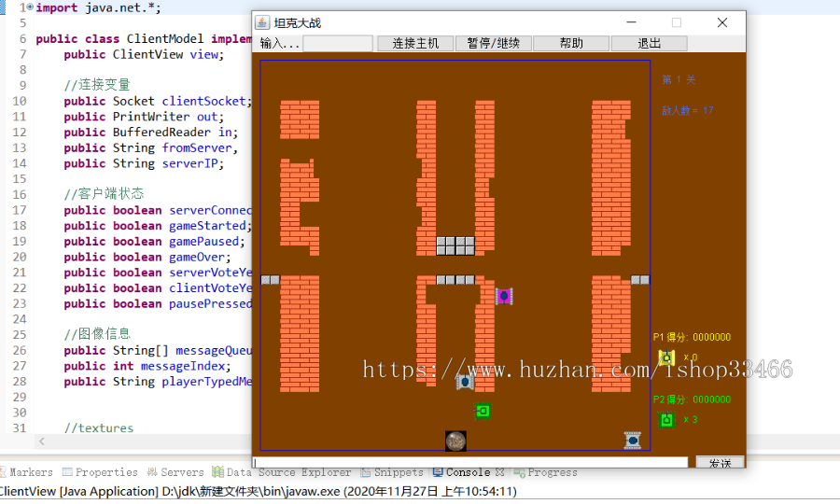Click the ClientView console launch description
The image size is (840, 504).
click(x=258, y=492)
